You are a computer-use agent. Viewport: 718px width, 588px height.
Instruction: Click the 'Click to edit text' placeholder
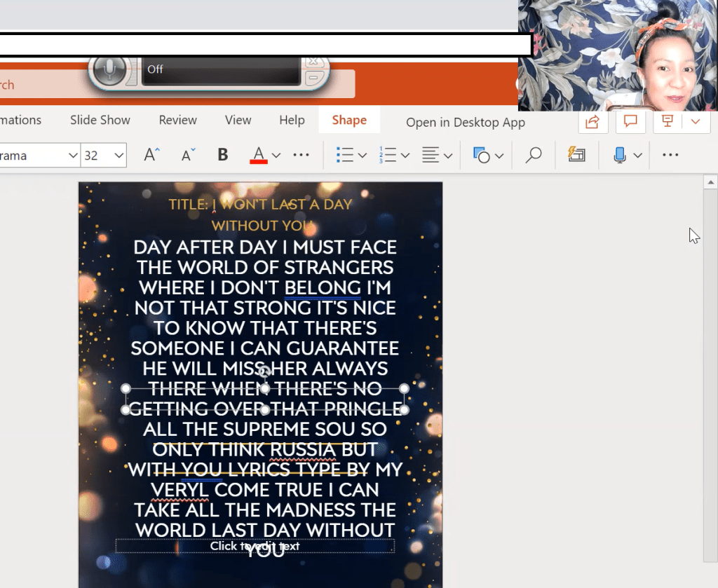coord(255,546)
